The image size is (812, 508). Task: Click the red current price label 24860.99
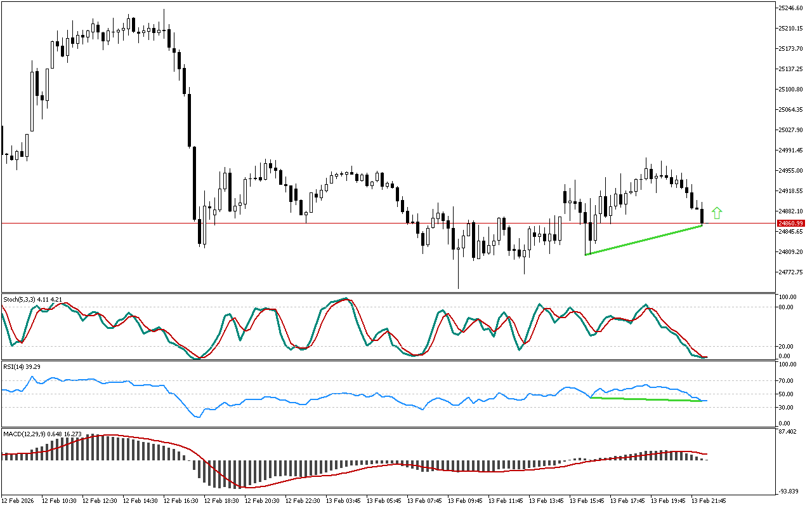coord(790,223)
